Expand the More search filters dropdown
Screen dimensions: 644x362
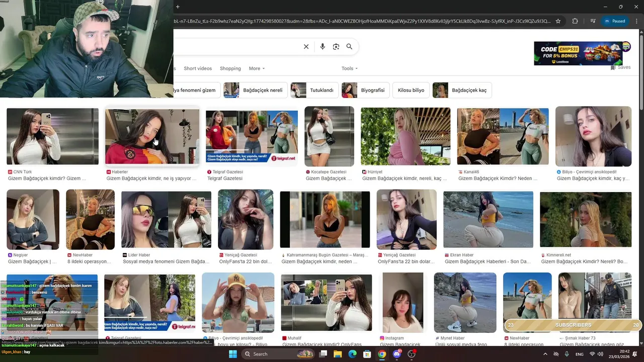click(257, 68)
